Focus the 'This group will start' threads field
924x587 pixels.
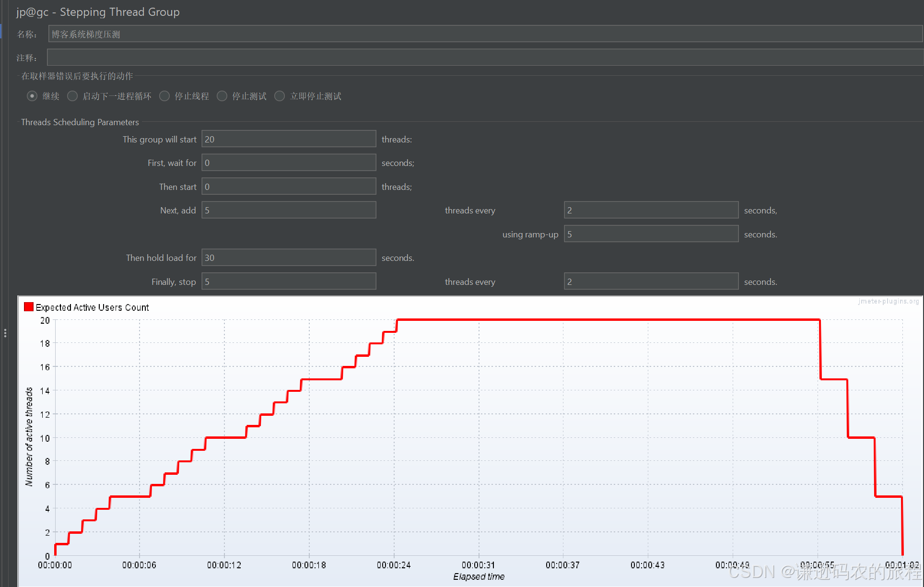pyautogui.click(x=289, y=139)
